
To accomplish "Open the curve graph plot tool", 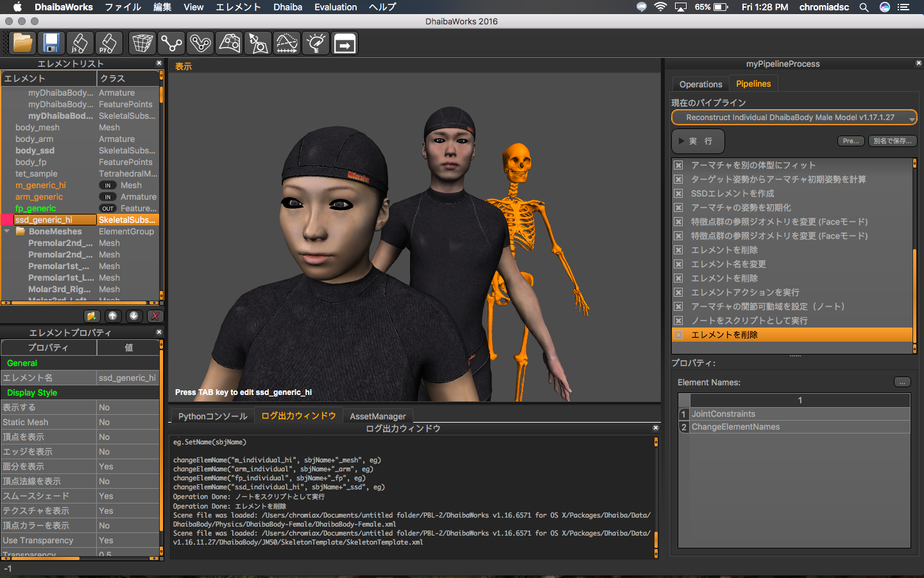I will 287,44.
